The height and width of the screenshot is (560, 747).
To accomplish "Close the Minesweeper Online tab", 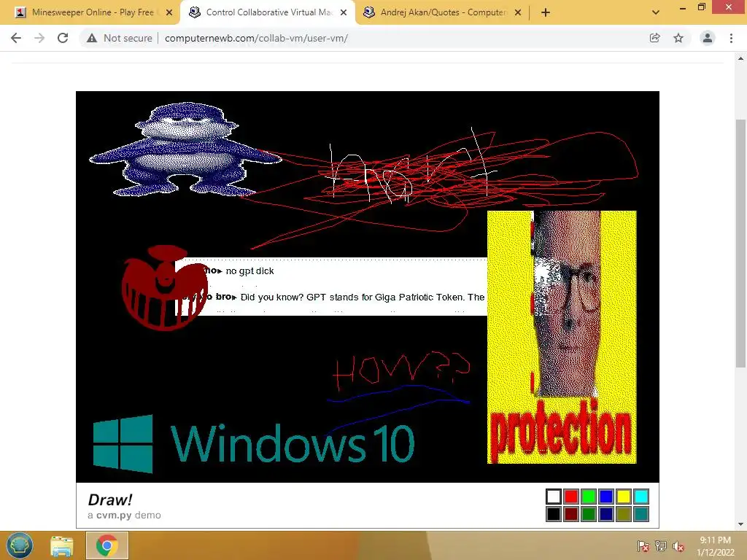I will coord(169,12).
